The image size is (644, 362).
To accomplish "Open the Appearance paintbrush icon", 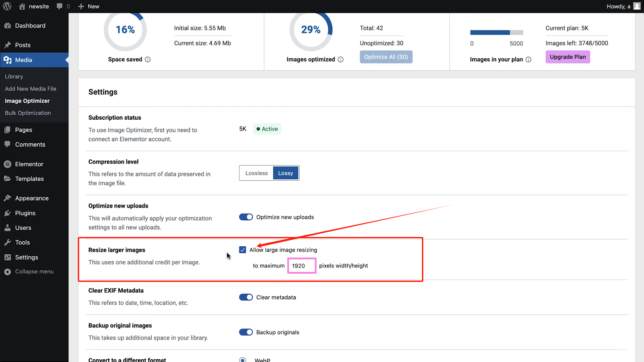I will (8, 198).
